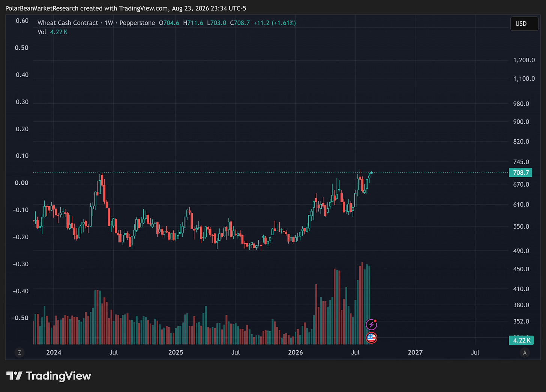The height and width of the screenshot is (392, 546).
Task: Click the 0.60 left scale label
Action: tap(22, 21)
